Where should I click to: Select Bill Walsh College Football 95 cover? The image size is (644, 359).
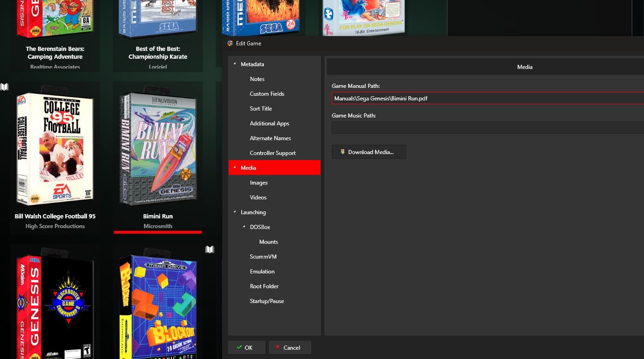[x=55, y=146]
